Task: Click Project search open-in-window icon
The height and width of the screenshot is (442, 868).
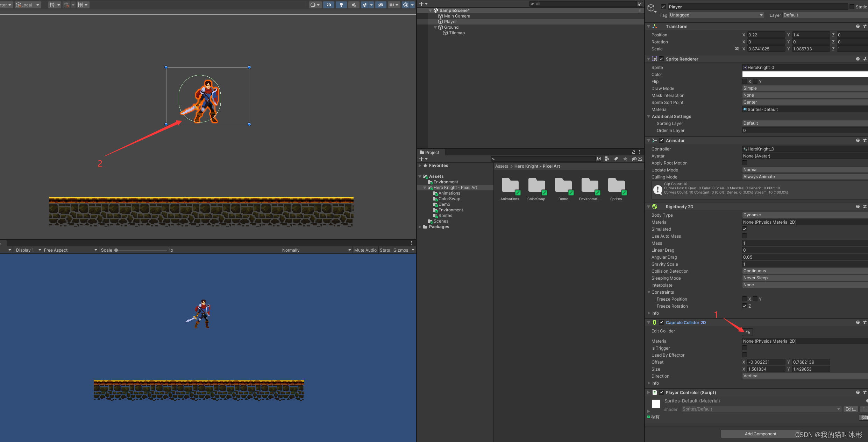Action: click(599, 159)
